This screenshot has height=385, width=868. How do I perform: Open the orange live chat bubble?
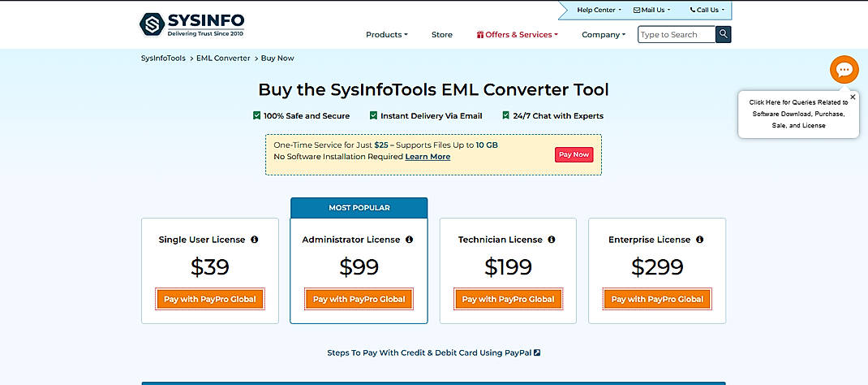pos(844,70)
